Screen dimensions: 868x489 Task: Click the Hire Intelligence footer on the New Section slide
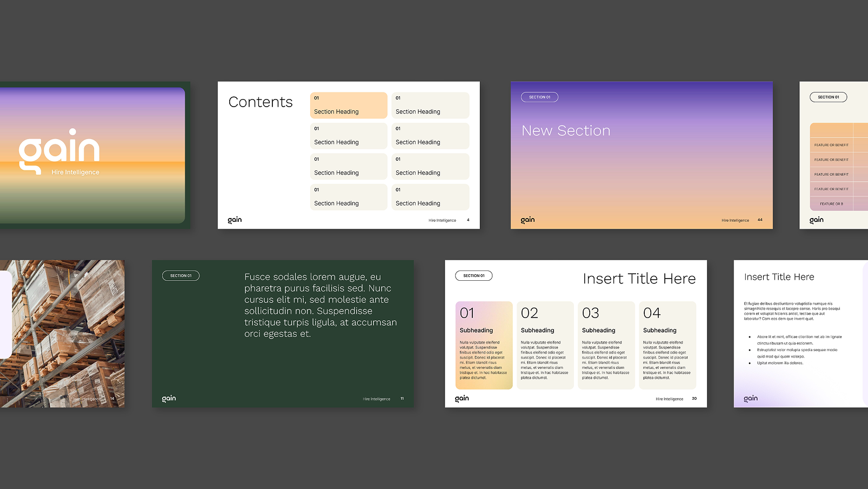(735, 220)
